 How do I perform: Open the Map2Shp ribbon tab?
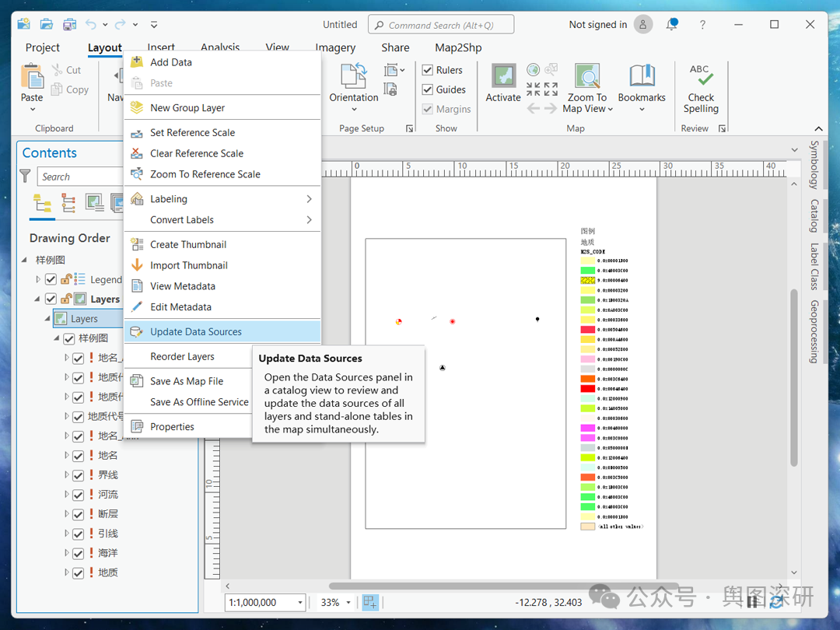458,47
